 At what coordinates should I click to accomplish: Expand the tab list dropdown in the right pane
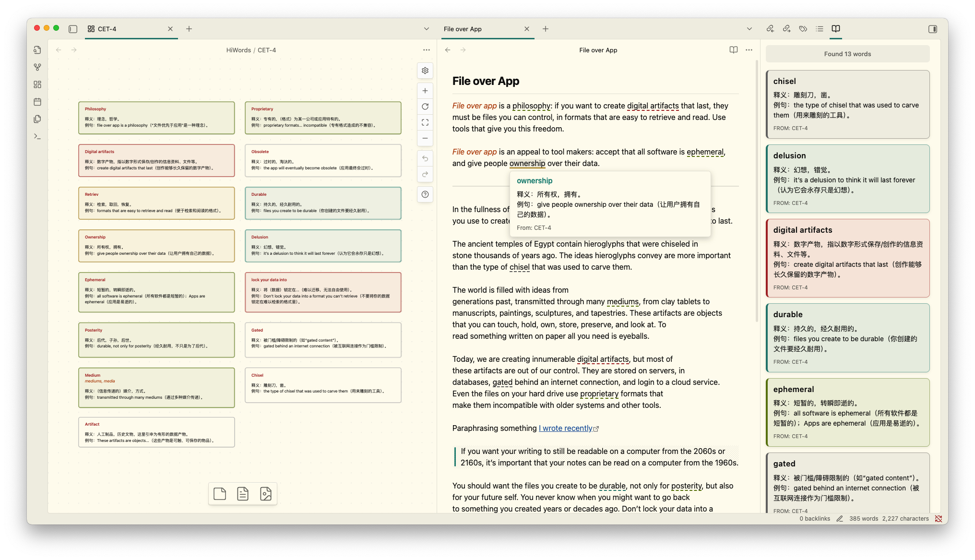pyautogui.click(x=749, y=29)
